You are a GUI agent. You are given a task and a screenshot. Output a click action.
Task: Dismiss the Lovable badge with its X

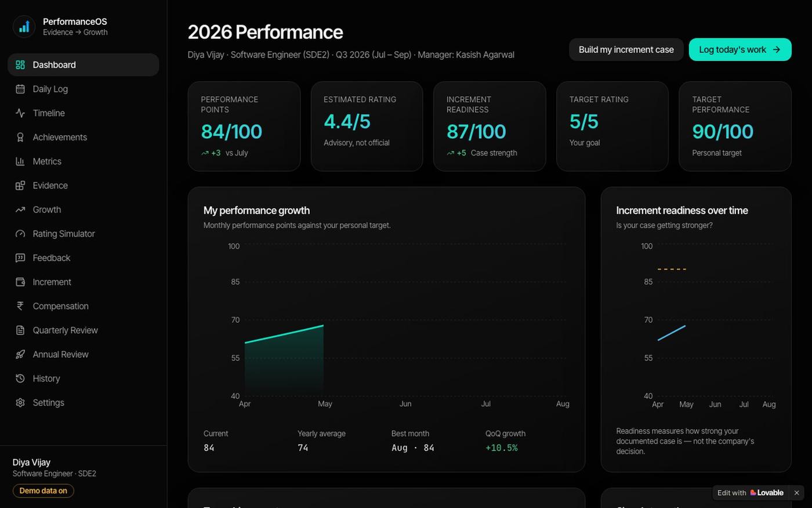tap(796, 493)
